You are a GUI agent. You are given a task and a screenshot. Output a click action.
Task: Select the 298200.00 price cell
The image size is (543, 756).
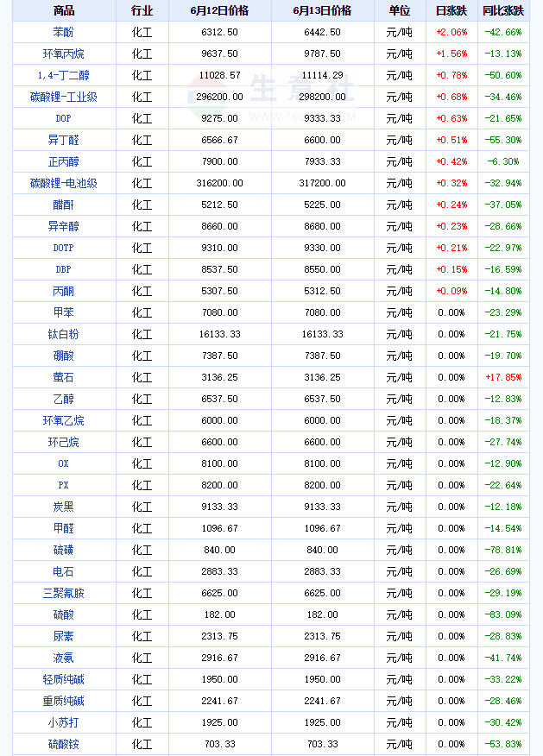coord(322,97)
